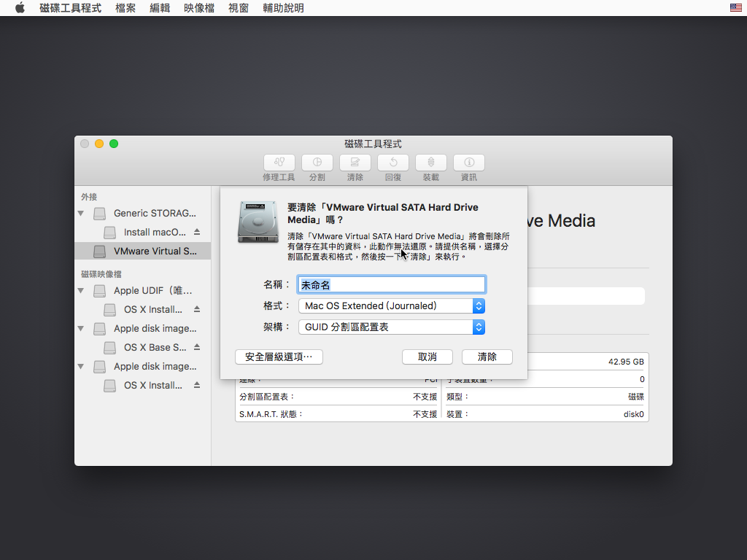Screen dimensions: 747x560
Task: Select Apple UDIF（唯... in the sidebar
Action: [x=142, y=290]
